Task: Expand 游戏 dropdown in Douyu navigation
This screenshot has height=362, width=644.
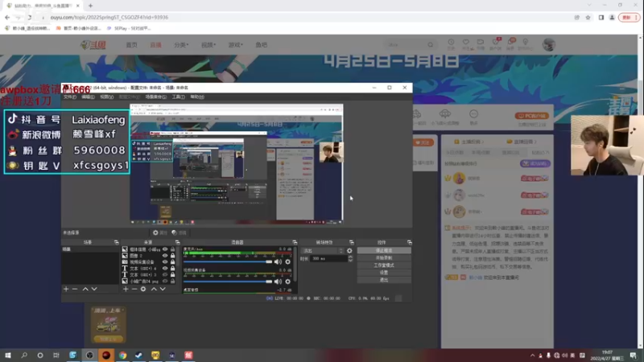Action: [x=235, y=45]
